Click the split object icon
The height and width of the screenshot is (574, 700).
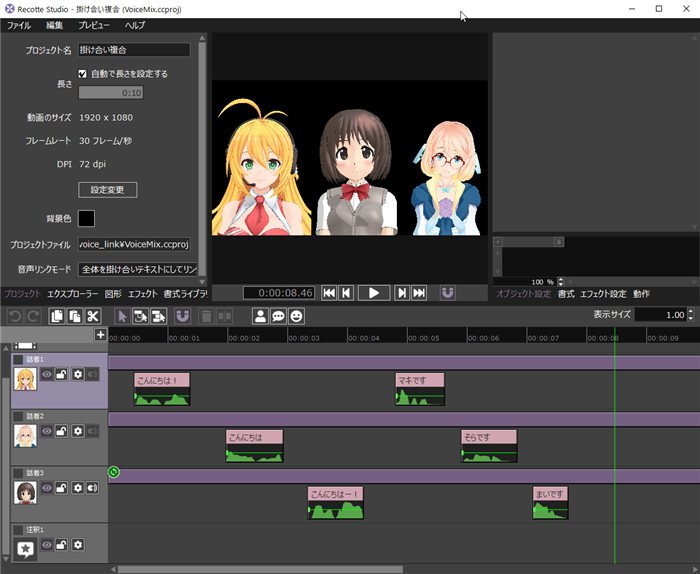[x=225, y=316]
